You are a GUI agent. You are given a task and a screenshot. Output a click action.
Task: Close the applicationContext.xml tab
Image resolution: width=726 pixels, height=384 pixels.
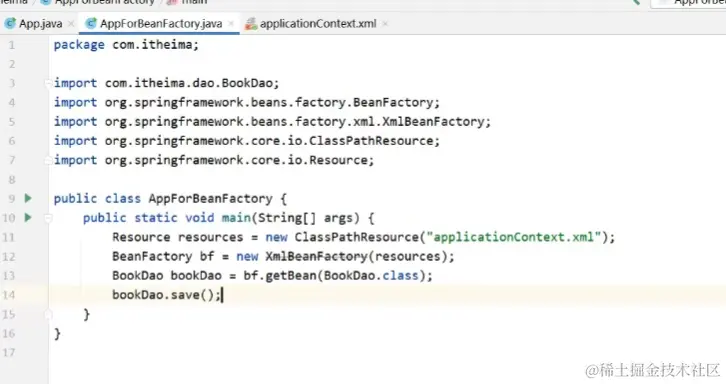(385, 24)
